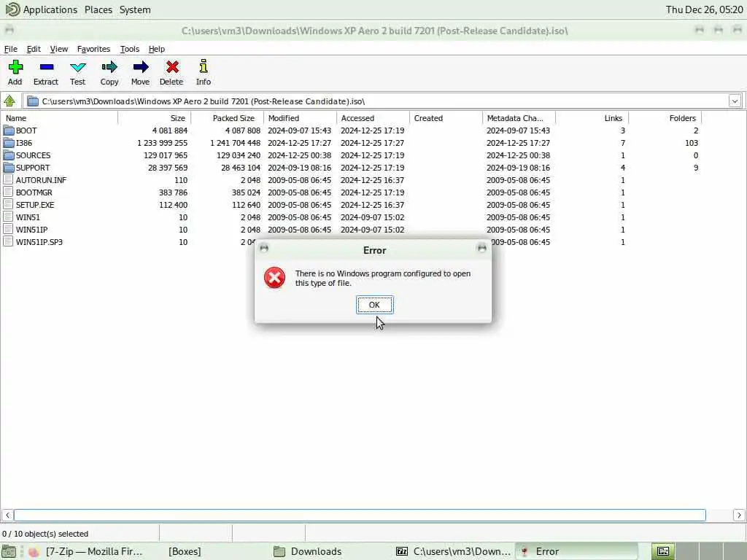Open the System menu in top panel
Viewport: 747px width, 560px height.
(135, 9)
